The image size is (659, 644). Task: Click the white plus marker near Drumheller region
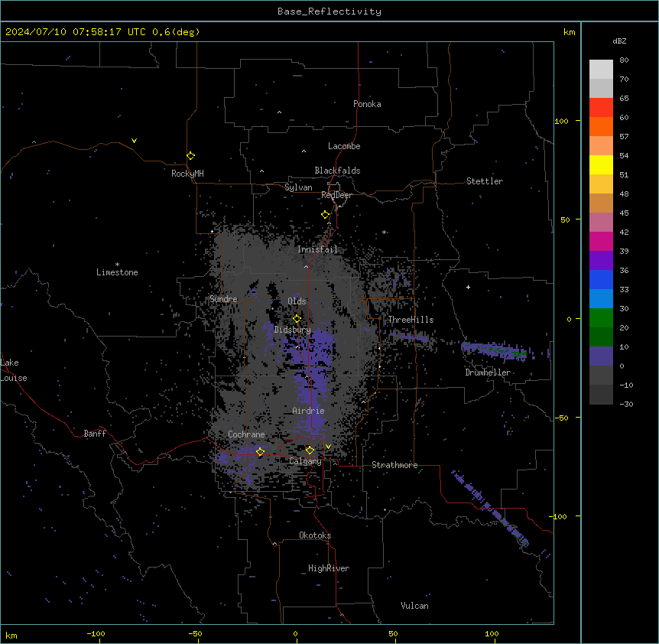coord(468,287)
